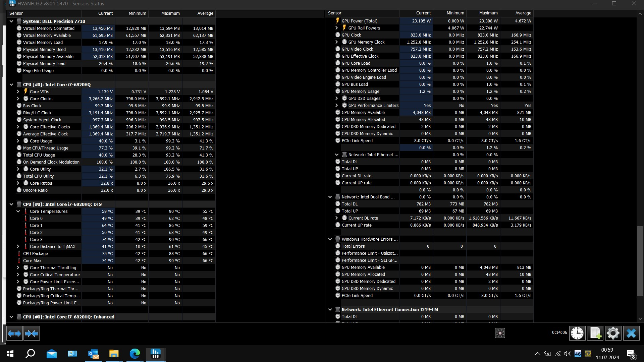This screenshot has width=644, height=362.
Task: Expand GPU D3D Usages row
Action: coord(337,98)
